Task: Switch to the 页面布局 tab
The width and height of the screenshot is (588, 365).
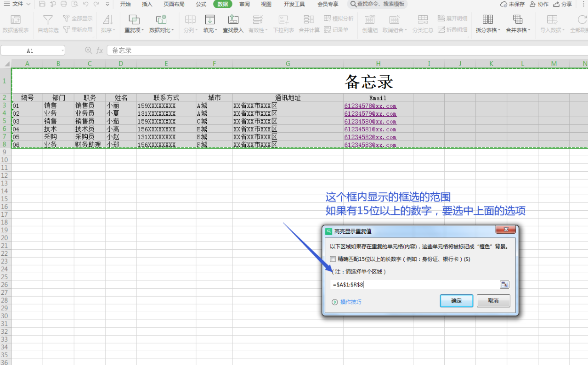Action: pos(174,4)
